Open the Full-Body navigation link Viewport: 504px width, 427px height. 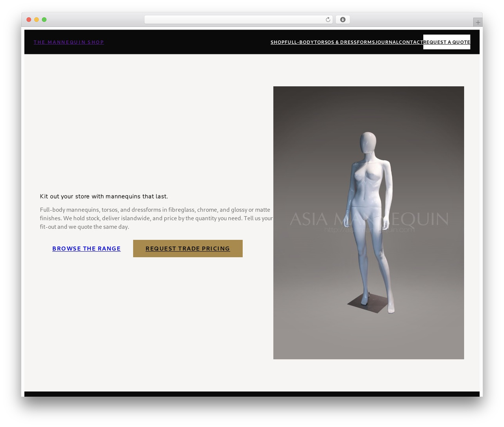[299, 42]
